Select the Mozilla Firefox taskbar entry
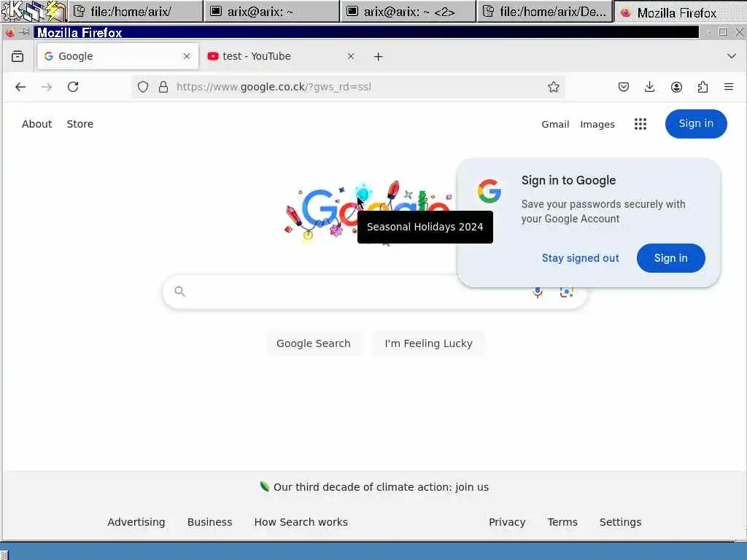The image size is (747, 560). coord(680,12)
